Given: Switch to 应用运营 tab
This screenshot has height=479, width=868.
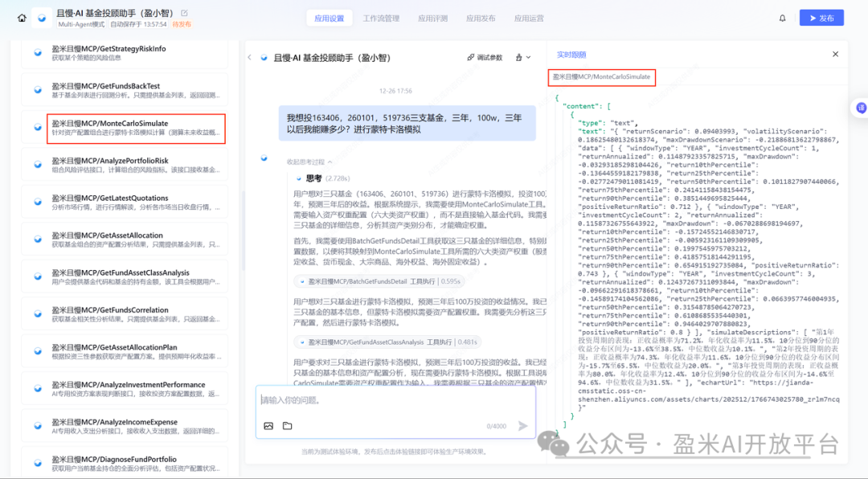Looking at the screenshot, I should 529,18.
